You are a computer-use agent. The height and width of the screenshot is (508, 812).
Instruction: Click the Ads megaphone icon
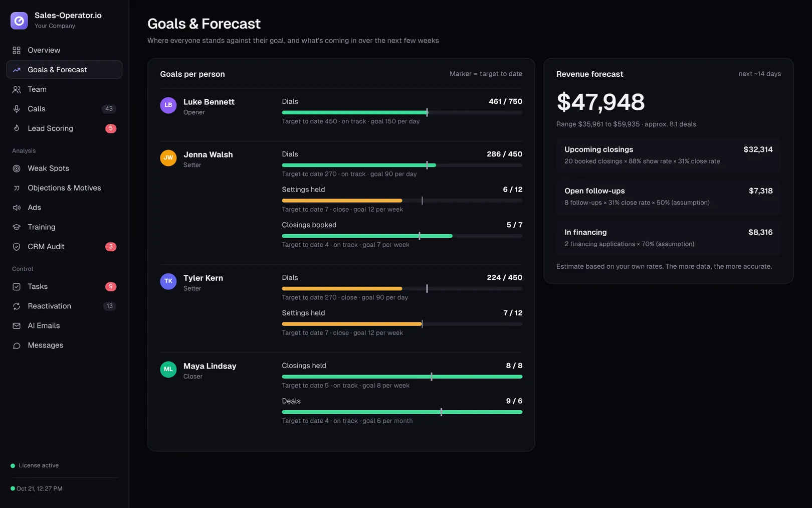(17, 208)
